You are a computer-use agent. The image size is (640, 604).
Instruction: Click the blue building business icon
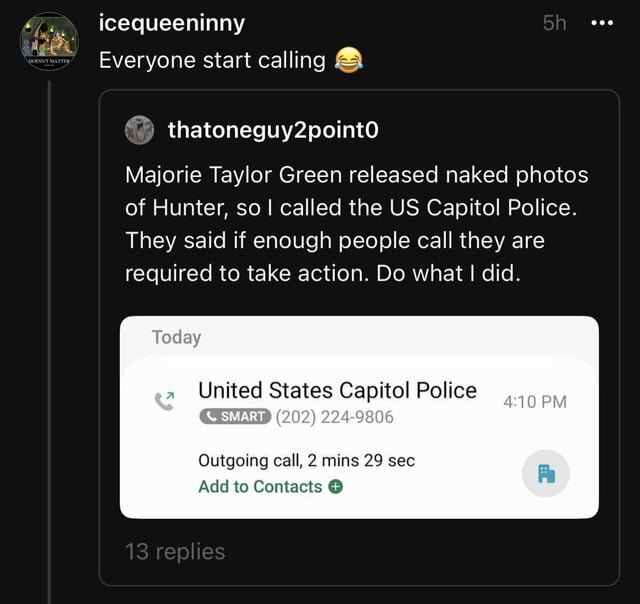tap(546, 473)
